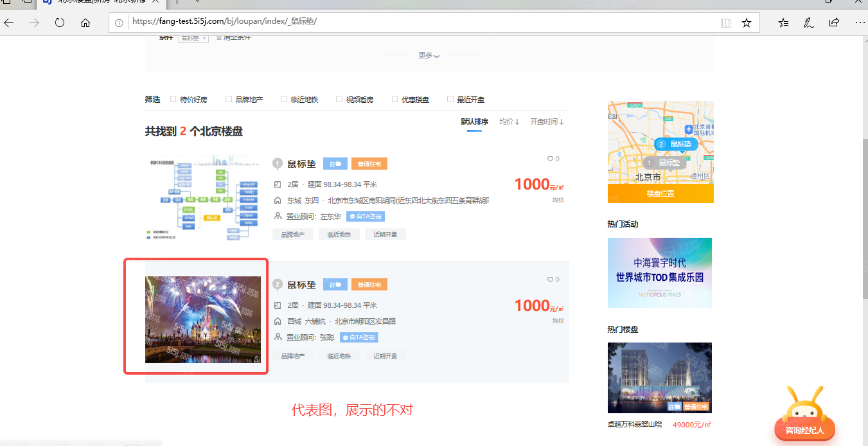Check the 临近地铁 filter option

coord(284,99)
